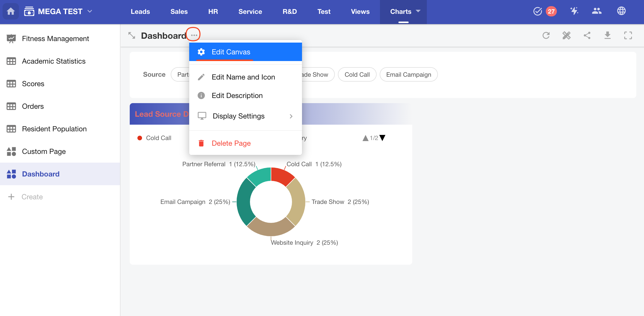Screen dimensions: 644x316
Task: Click the download icon
Action: pos(607,35)
